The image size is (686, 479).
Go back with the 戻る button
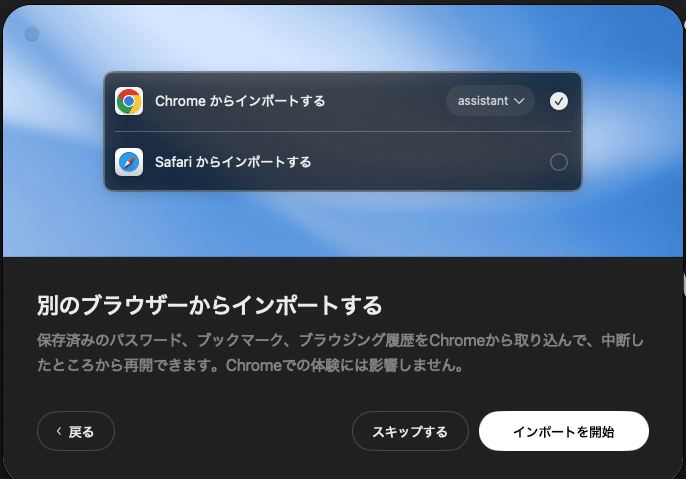(x=76, y=431)
